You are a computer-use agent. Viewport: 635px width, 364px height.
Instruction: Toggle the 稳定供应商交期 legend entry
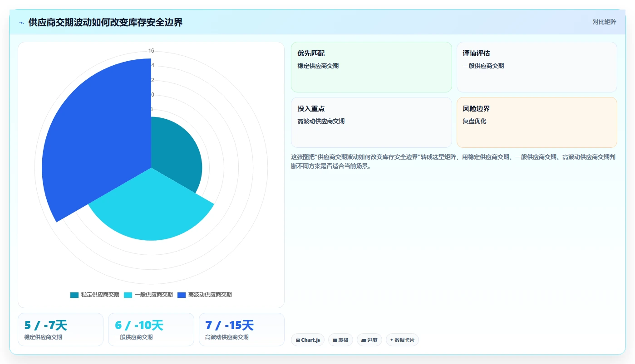pos(94,295)
